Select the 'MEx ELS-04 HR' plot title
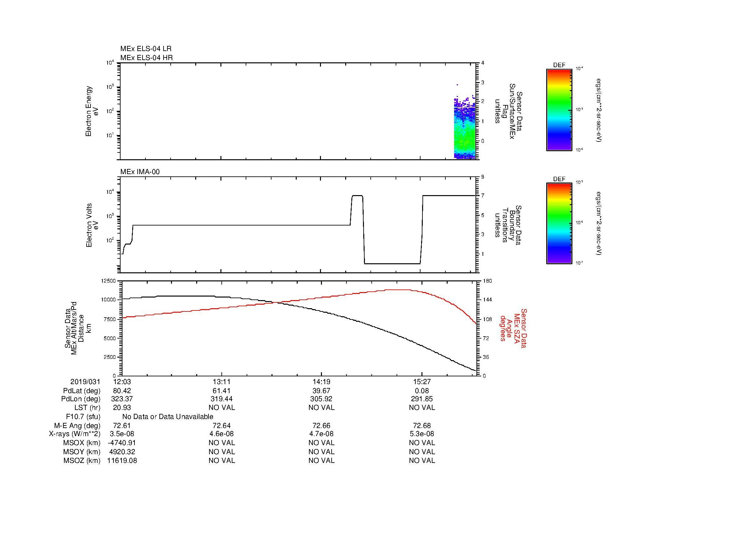Viewport: 756px width, 534px height. [x=146, y=58]
